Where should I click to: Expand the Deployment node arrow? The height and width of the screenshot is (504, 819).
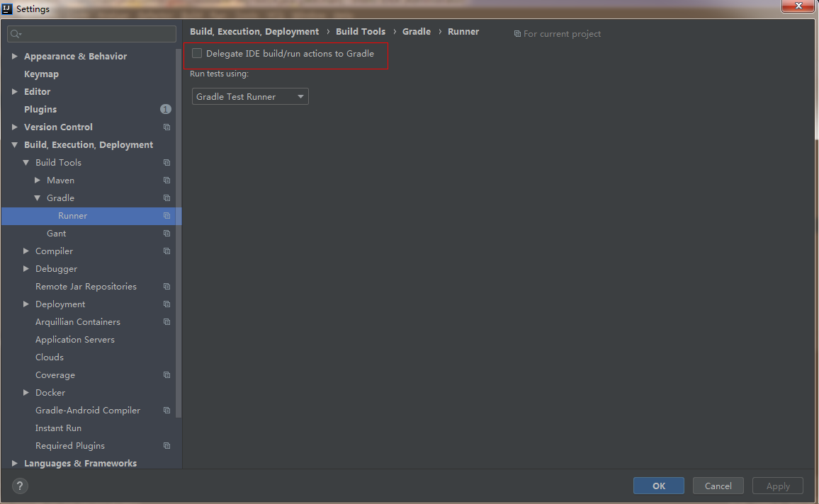click(26, 304)
